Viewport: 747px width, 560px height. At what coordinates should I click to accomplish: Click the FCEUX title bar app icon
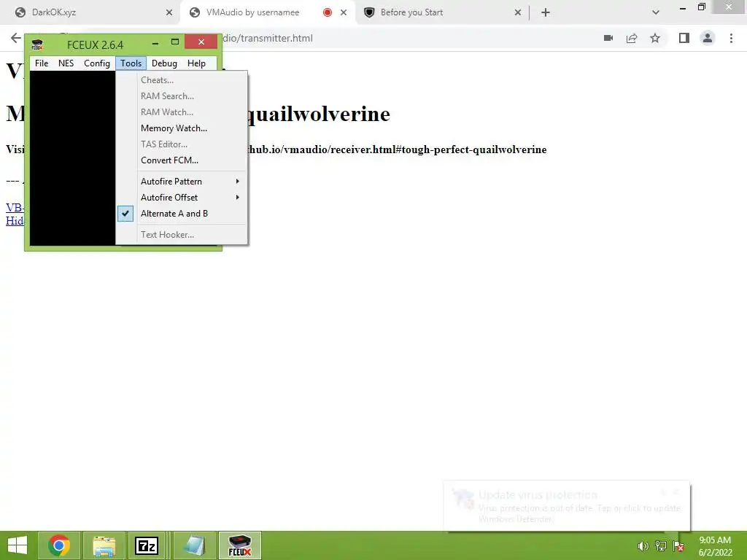(x=37, y=44)
